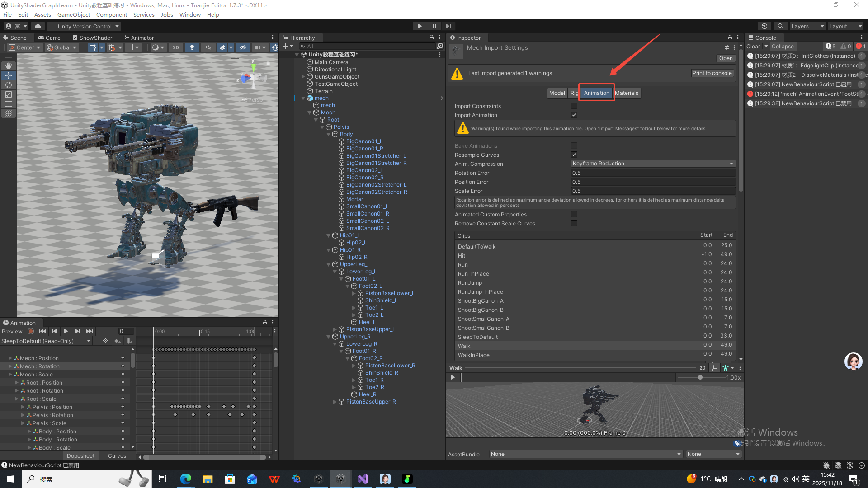Click global search magnifier icon
The image size is (868, 488).
point(780,26)
